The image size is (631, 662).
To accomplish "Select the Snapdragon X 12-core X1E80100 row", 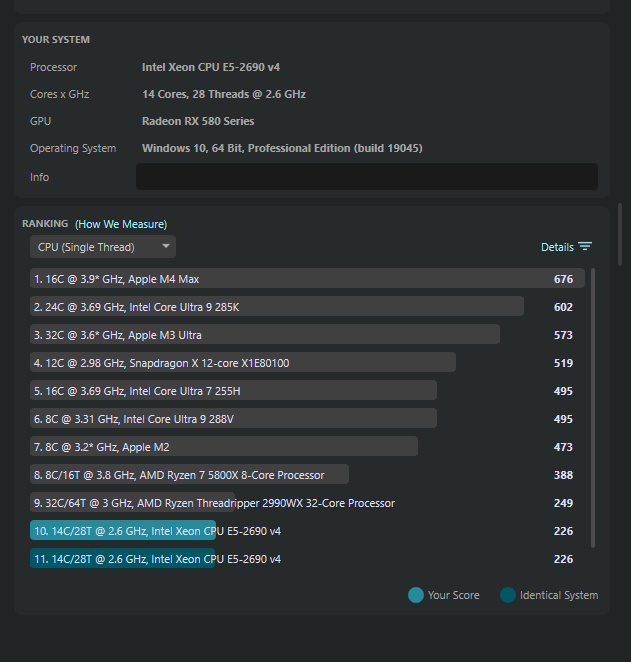I will click(x=307, y=363).
